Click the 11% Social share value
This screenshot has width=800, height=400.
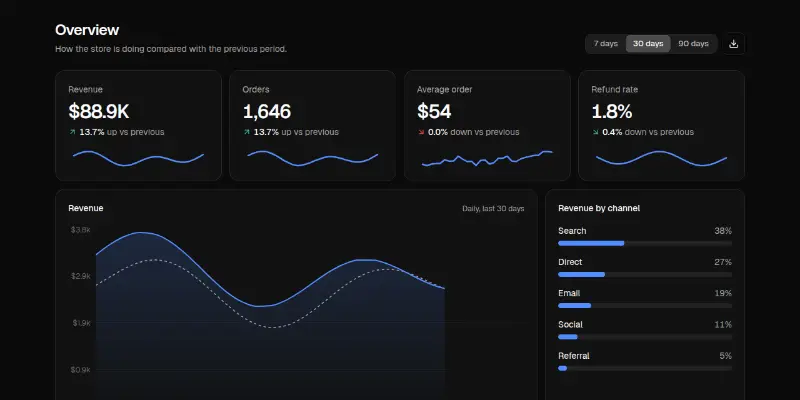[723, 324]
